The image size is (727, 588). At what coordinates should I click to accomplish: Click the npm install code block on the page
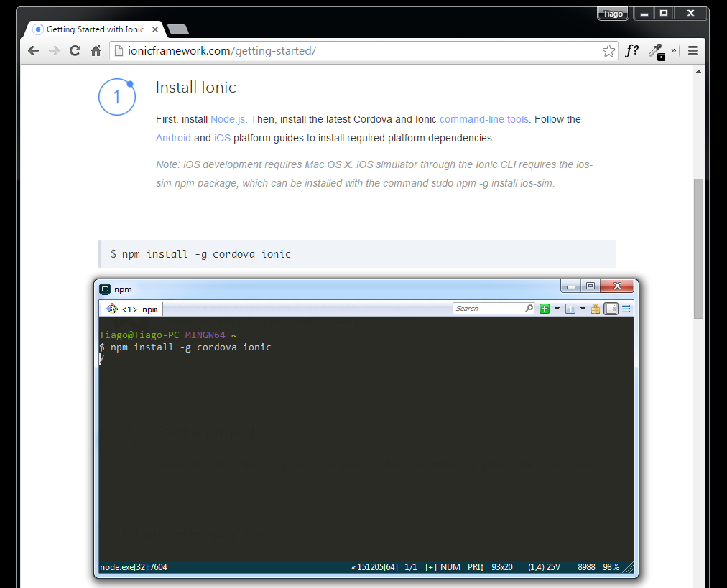pyautogui.click(x=357, y=254)
